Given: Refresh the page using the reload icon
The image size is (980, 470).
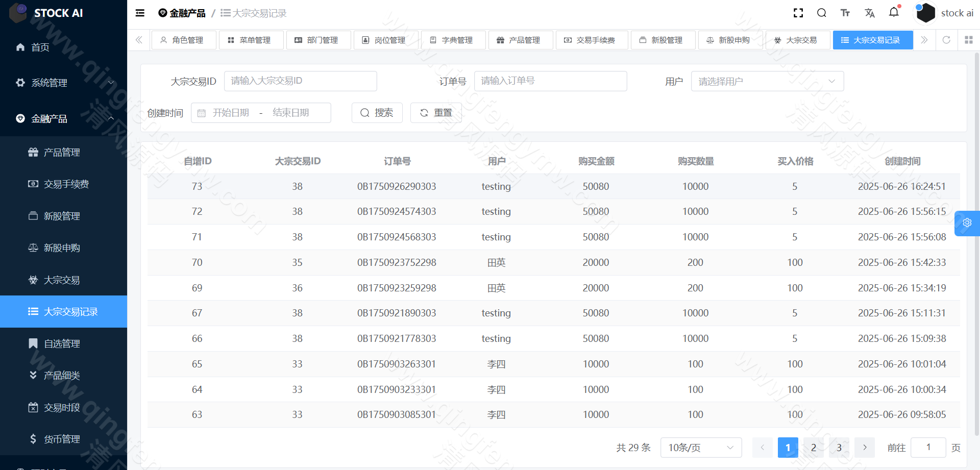Looking at the screenshot, I should (947, 40).
